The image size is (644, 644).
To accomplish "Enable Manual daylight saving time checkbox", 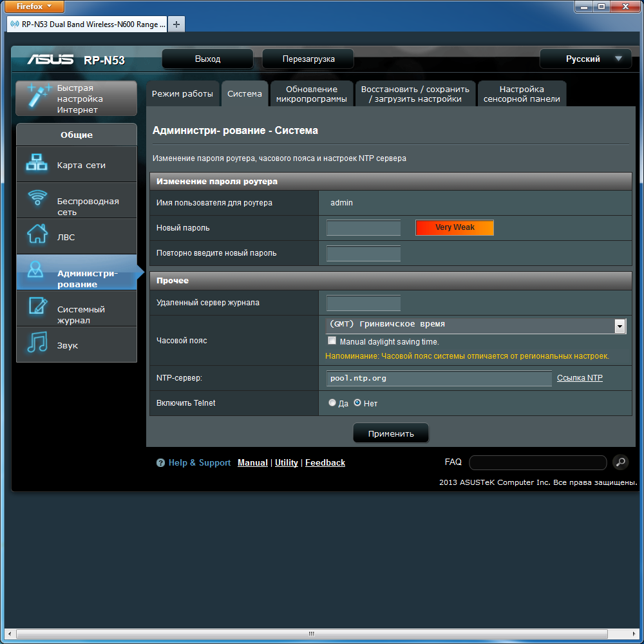I will point(332,341).
